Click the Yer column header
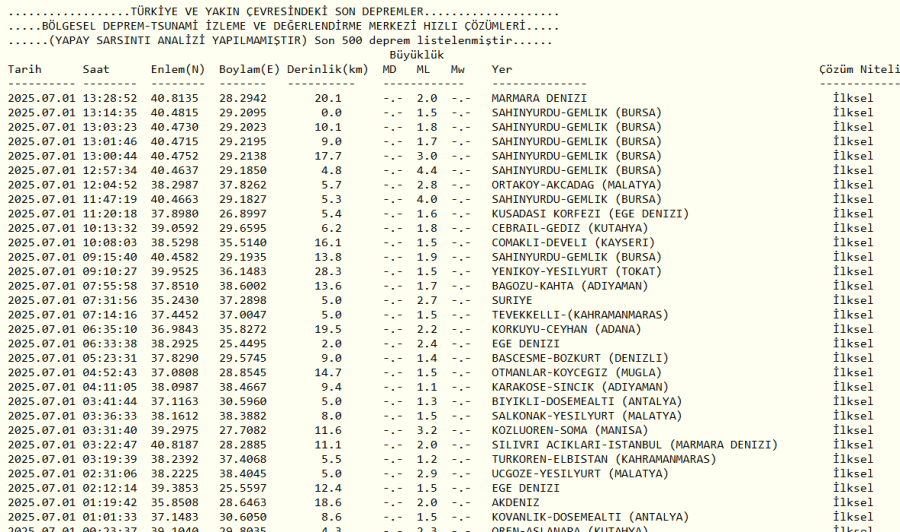The height and width of the screenshot is (532, 900). coord(502,69)
